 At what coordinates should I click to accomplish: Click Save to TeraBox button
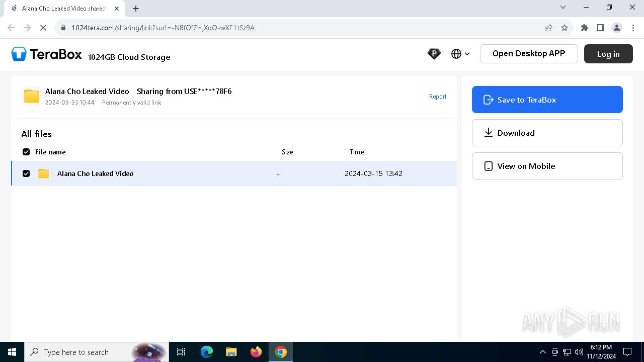click(547, 100)
